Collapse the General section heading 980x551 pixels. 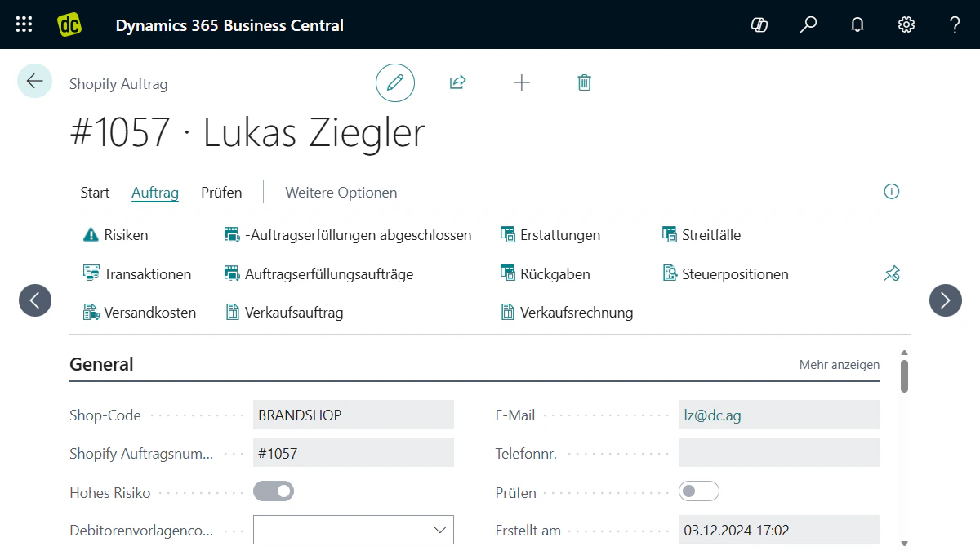101,364
